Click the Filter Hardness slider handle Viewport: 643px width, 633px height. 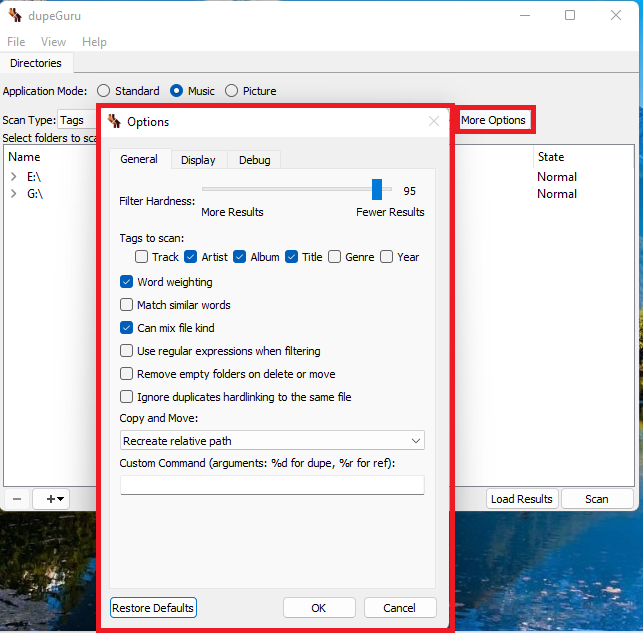tap(377, 190)
